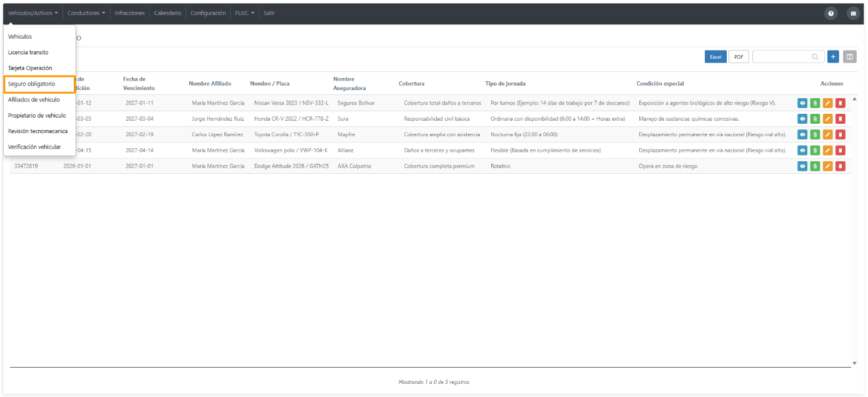View the Volkswagen polo record
The height and width of the screenshot is (397, 868).
tap(802, 150)
